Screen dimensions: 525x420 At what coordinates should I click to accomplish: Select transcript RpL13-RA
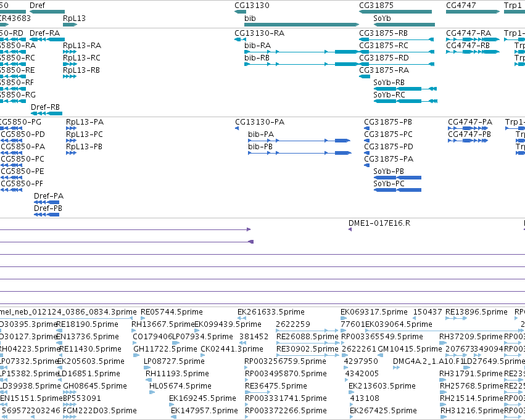point(70,52)
